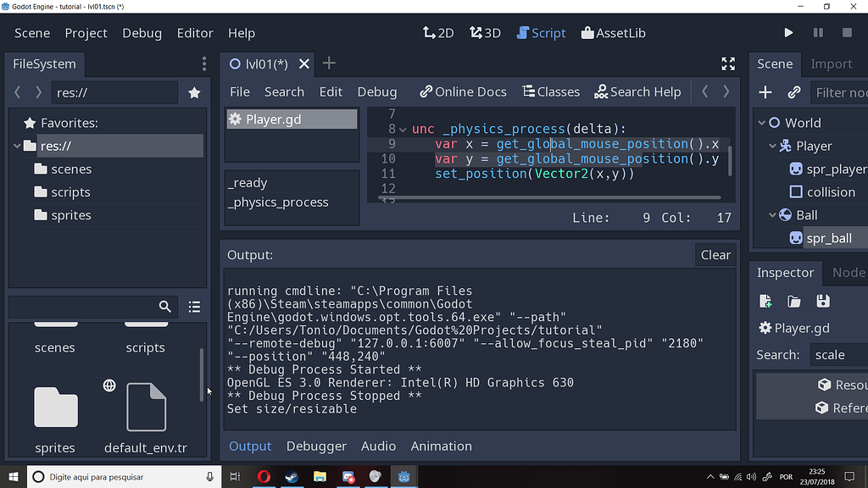This screenshot has height=488, width=868.
Task: Jump to the _ready method
Action: pos(248,183)
